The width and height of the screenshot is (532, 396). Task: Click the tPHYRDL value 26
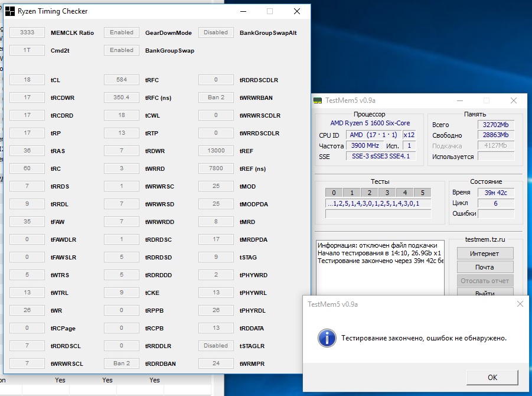216,310
